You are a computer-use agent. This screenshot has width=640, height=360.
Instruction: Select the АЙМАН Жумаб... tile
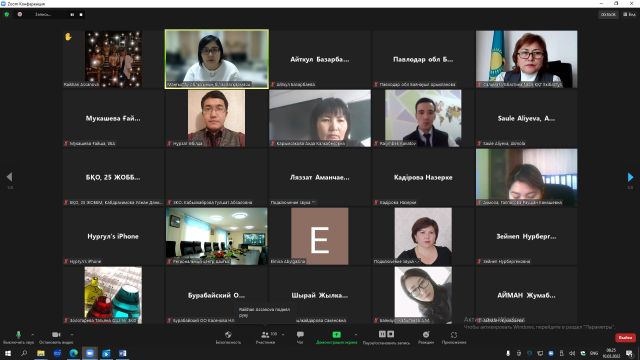coord(526,295)
